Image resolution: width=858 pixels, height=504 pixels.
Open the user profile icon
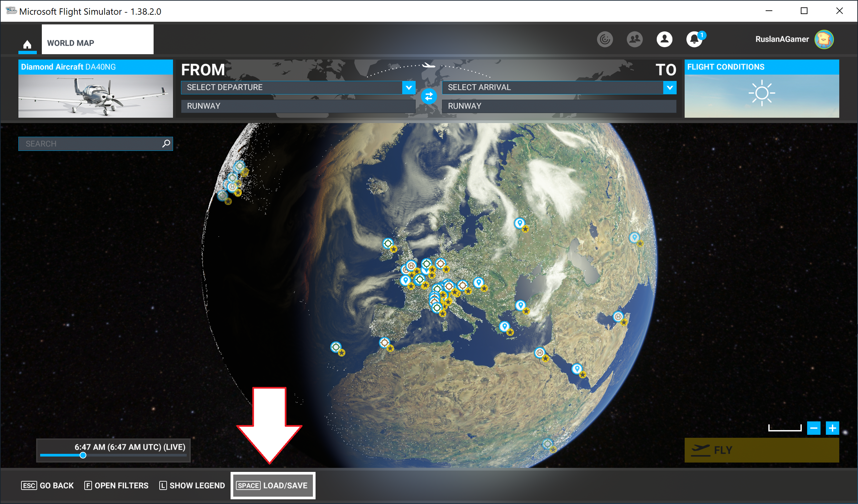click(664, 39)
